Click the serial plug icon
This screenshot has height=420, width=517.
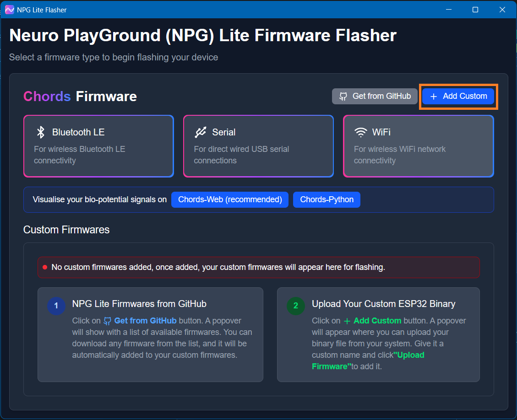click(x=201, y=132)
